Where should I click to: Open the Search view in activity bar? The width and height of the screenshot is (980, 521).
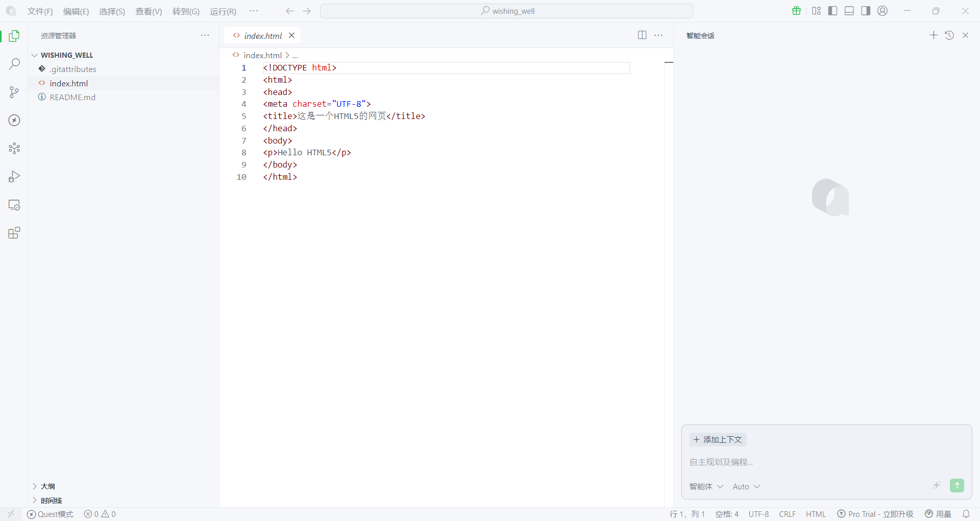[14, 64]
